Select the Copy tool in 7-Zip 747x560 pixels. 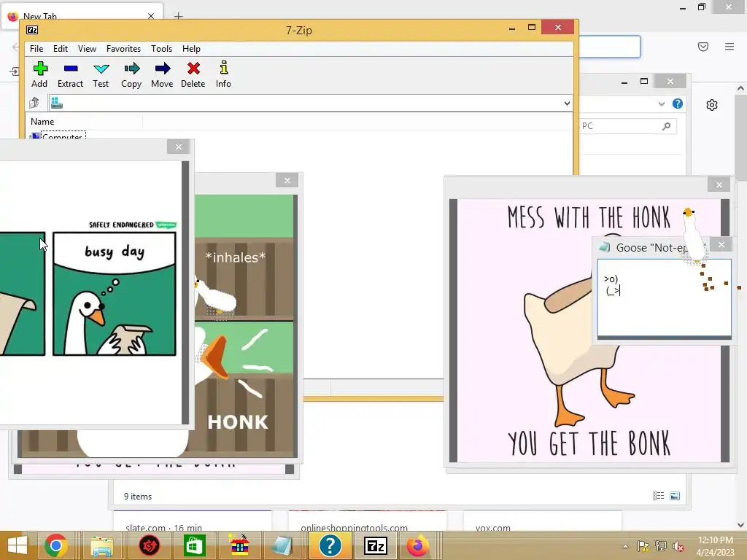click(131, 74)
